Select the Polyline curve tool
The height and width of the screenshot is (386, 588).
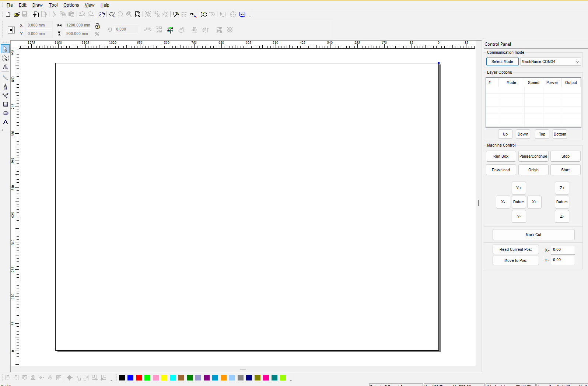pyautogui.click(x=5, y=95)
